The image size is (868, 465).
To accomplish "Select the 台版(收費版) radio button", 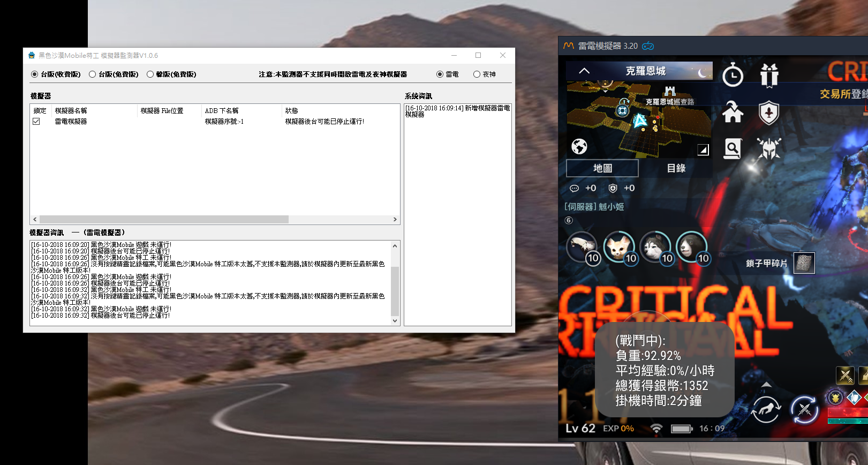I will tap(35, 74).
